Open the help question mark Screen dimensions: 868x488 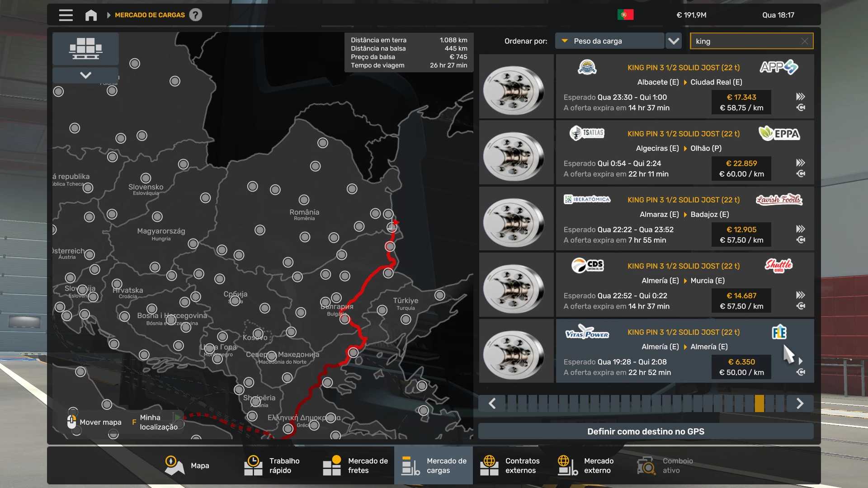(x=195, y=15)
